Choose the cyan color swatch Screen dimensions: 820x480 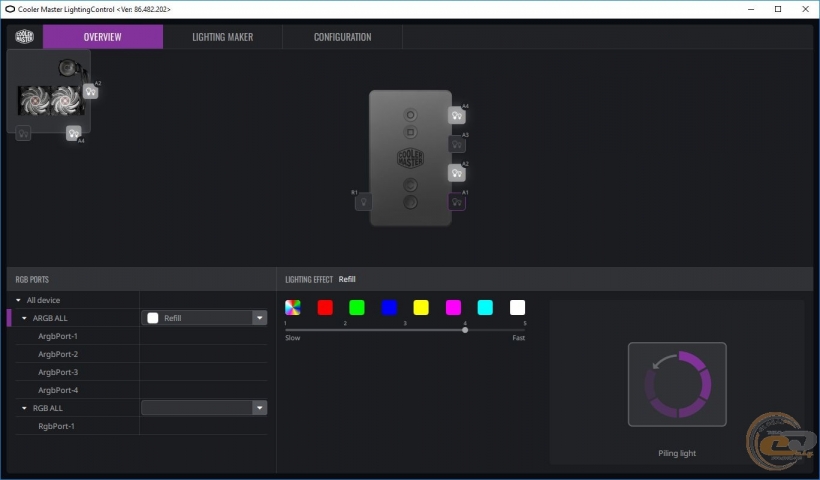[x=485, y=307]
